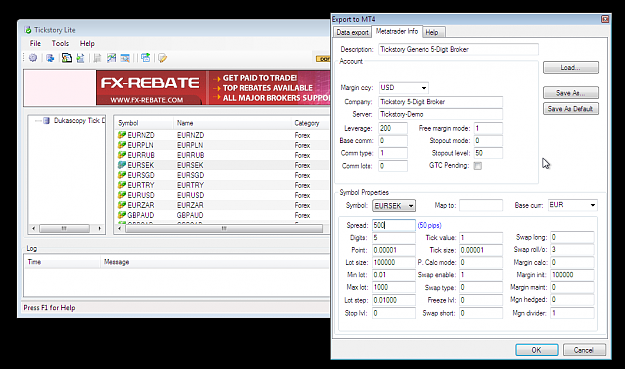Click the Stopout level field
The width and height of the screenshot is (625, 369).
pyautogui.click(x=488, y=153)
